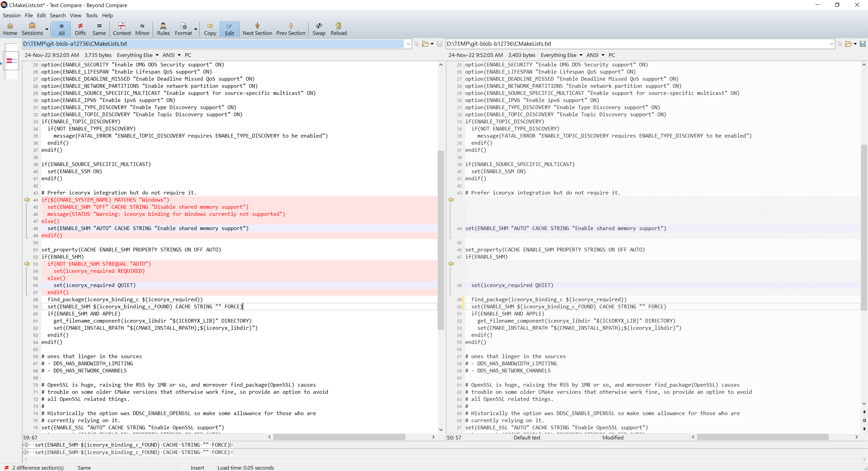
Task: Toggle showing Same lines
Action: [99, 29]
